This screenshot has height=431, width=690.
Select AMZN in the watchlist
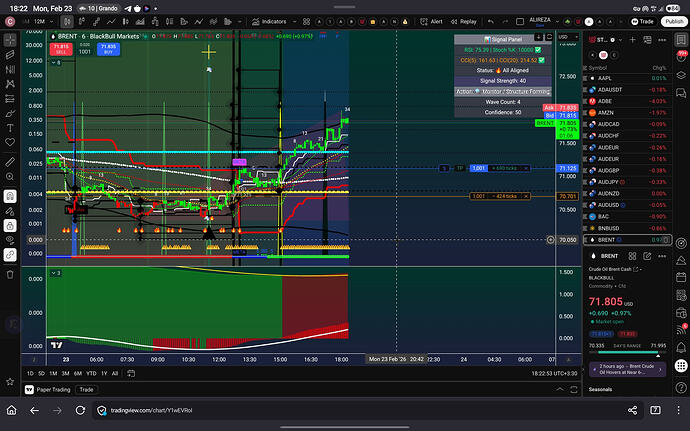click(628, 113)
